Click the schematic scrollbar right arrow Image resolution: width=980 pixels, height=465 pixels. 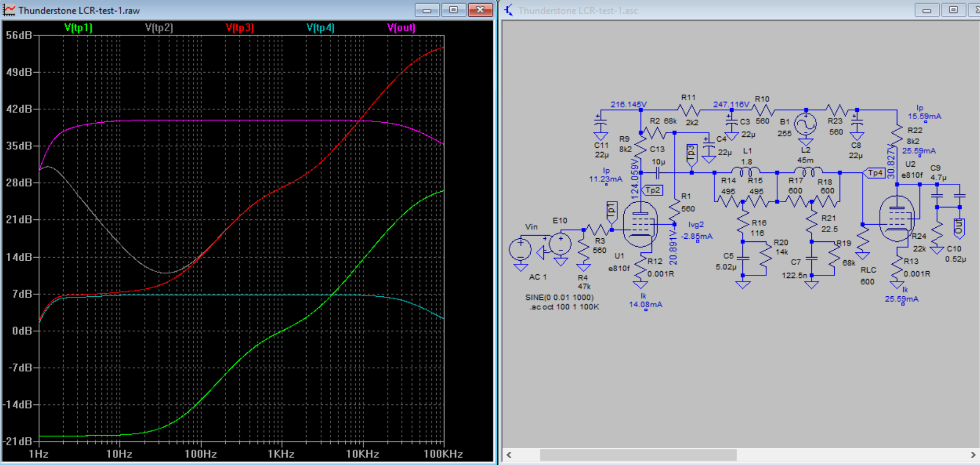[x=973, y=455]
